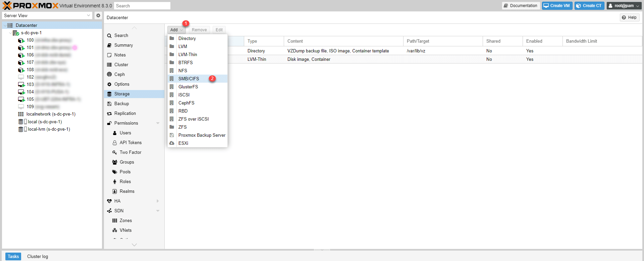Click the Replication retweet icon
644x261 pixels.
(x=109, y=114)
